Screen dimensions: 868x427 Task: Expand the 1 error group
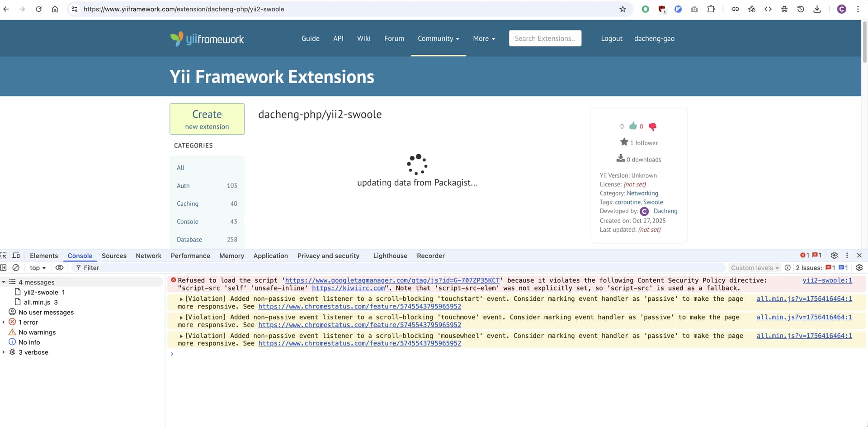pyautogui.click(x=4, y=322)
